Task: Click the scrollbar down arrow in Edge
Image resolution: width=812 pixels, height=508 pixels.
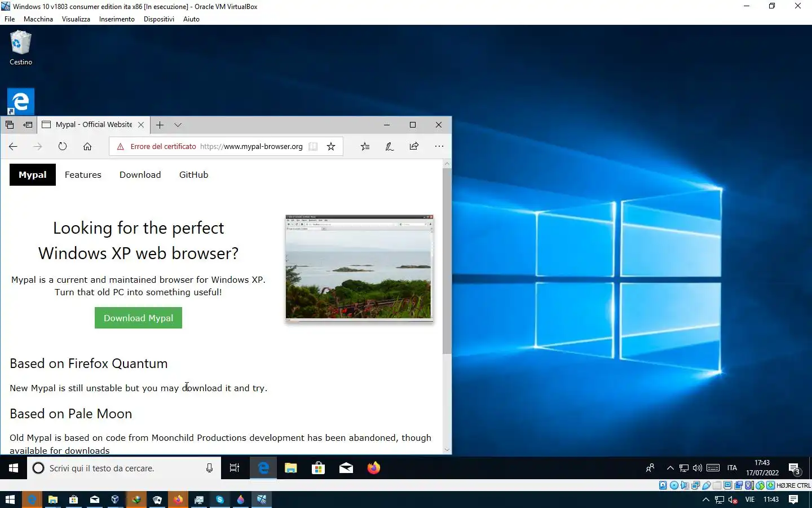Action: click(x=447, y=450)
